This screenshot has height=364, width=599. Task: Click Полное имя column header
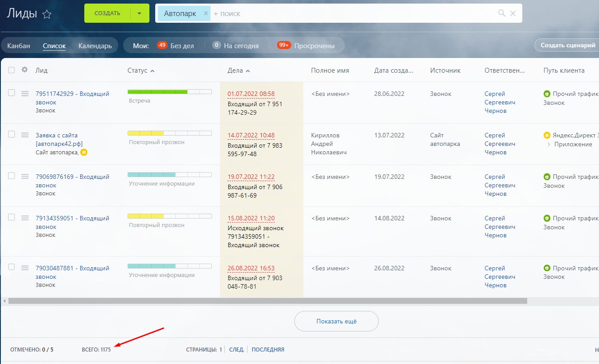point(330,70)
